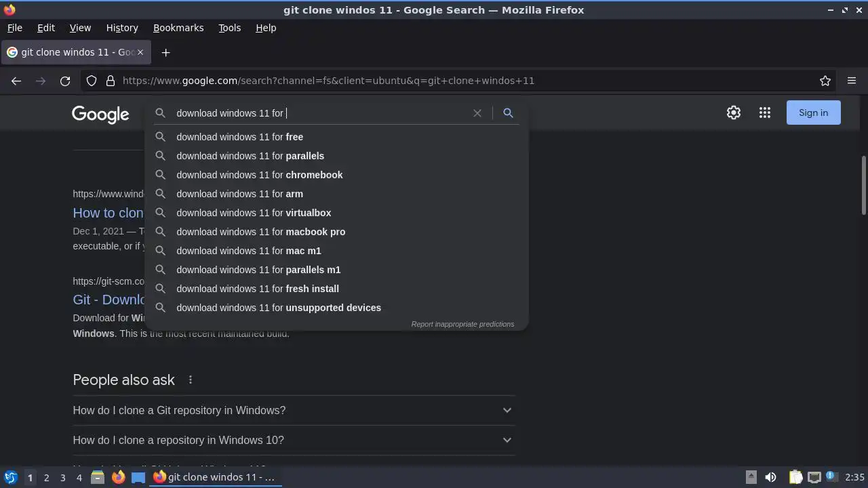This screenshot has height=488, width=868.
Task: Switch to workspace 2 in taskbar
Action: pyautogui.click(x=46, y=477)
